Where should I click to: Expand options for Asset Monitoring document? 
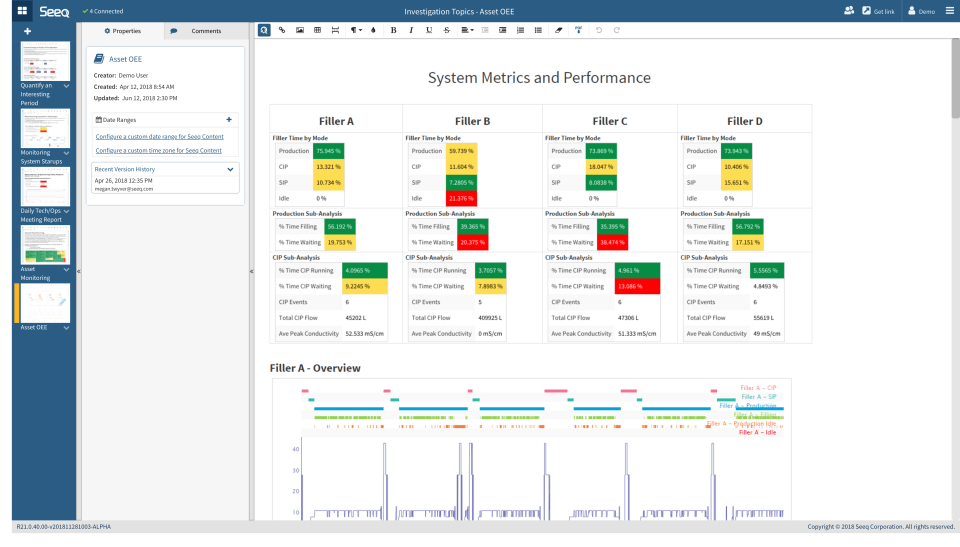click(66, 270)
